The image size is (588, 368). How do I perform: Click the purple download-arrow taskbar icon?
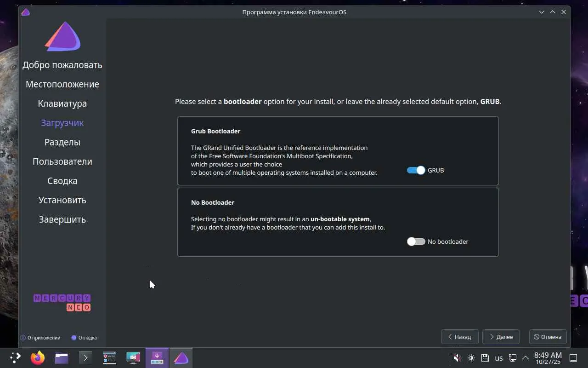click(x=157, y=357)
